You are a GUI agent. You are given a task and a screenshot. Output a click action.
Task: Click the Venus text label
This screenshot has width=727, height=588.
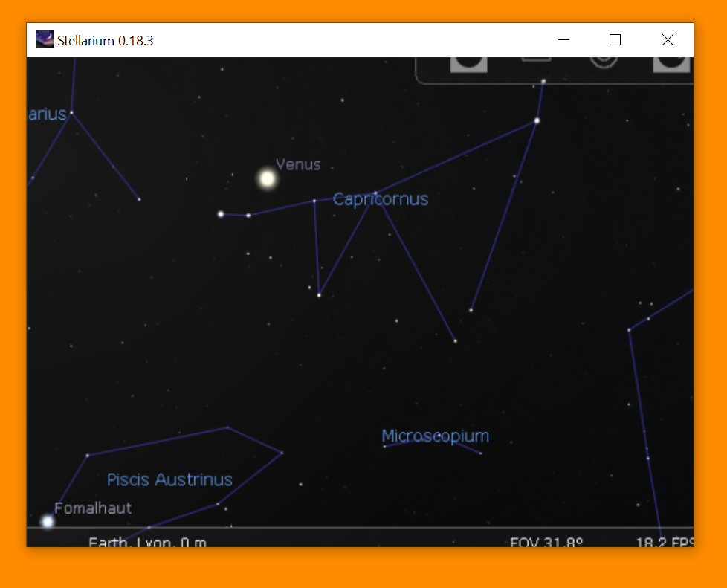(x=298, y=164)
